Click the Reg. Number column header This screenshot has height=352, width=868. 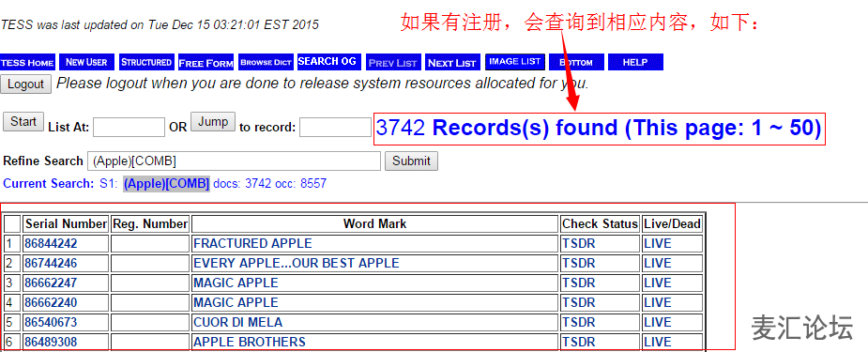pyautogui.click(x=150, y=223)
